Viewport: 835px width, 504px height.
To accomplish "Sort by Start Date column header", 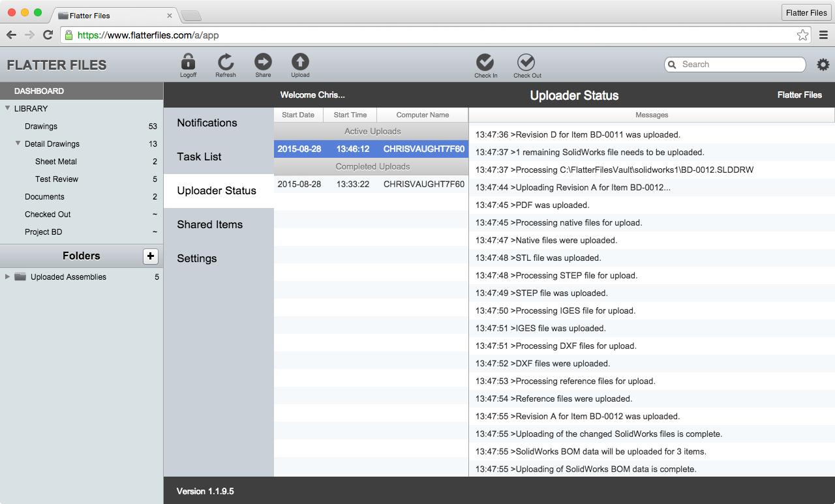I will 298,115.
